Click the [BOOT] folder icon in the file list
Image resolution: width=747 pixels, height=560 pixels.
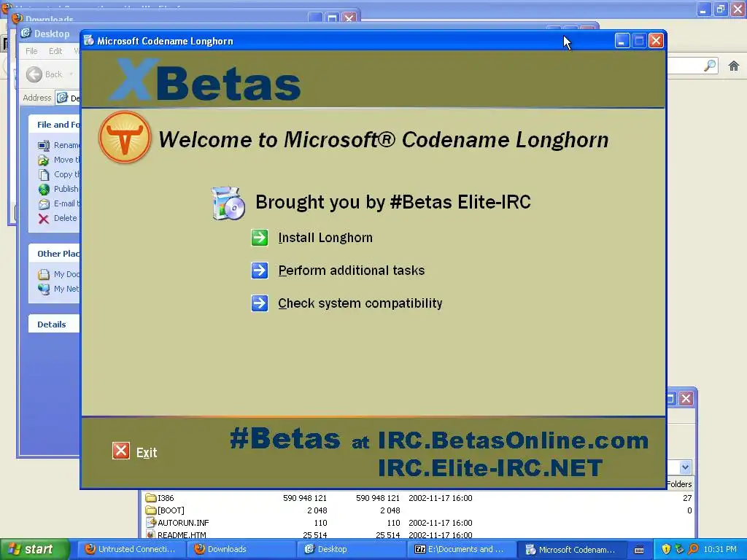(x=151, y=510)
